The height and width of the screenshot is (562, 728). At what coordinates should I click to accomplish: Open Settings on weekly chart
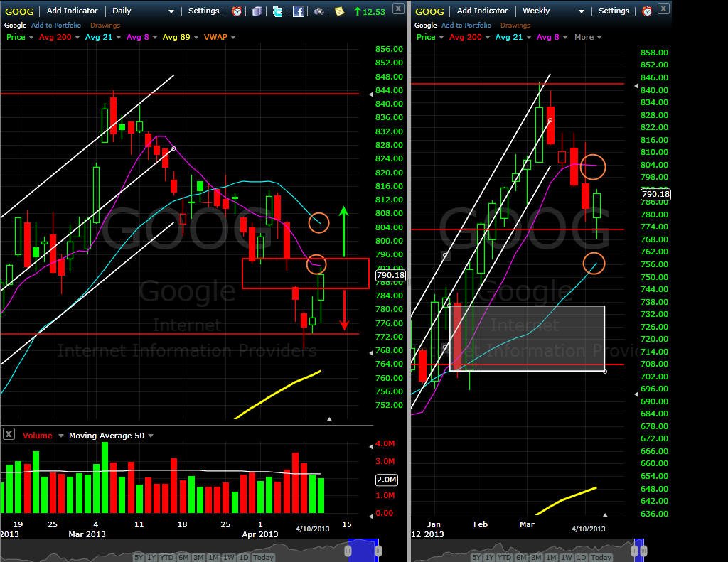pos(614,11)
